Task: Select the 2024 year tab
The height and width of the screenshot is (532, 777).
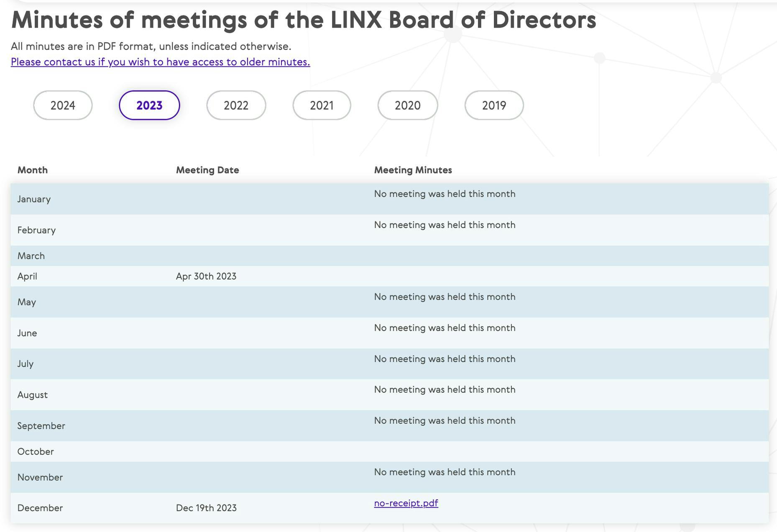Action: click(x=63, y=105)
